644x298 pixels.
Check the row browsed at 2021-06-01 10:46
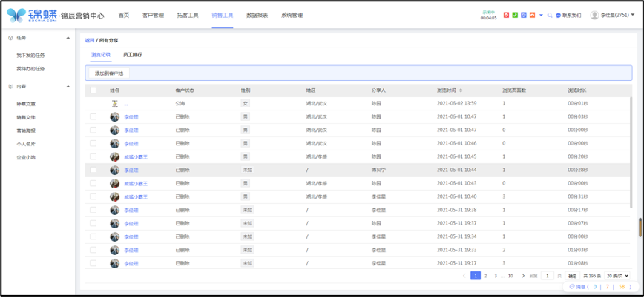[x=93, y=143]
